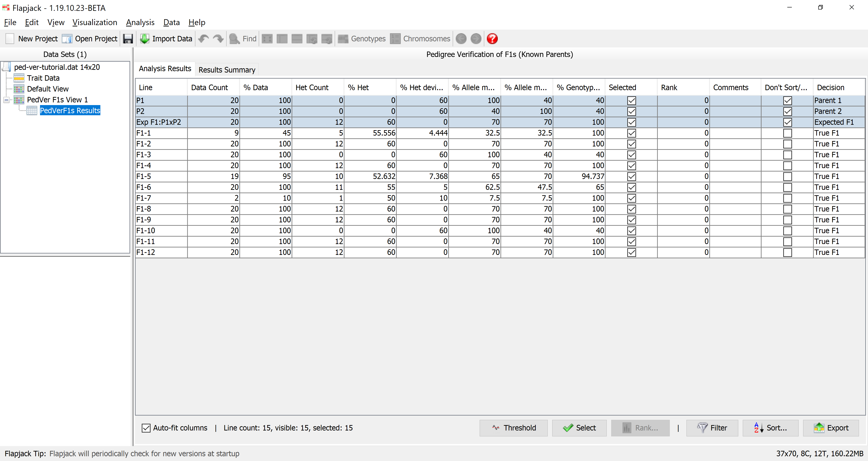Uncheck Don't Sort/Filter for P2

[788, 111]
